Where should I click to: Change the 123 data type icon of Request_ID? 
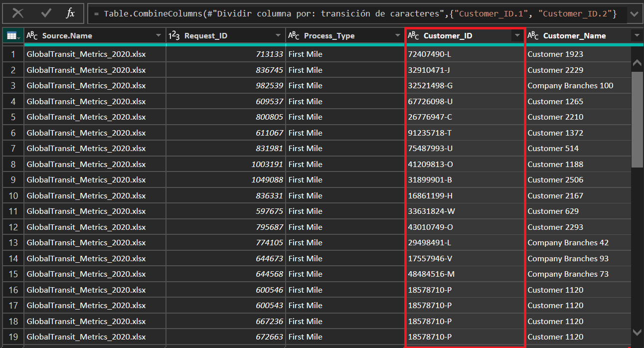174,36
